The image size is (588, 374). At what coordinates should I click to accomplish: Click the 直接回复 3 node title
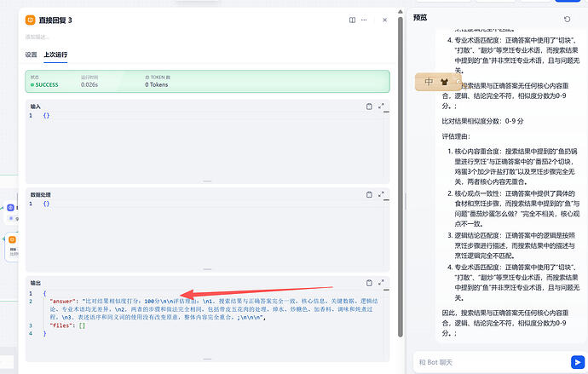click(60, 20)
